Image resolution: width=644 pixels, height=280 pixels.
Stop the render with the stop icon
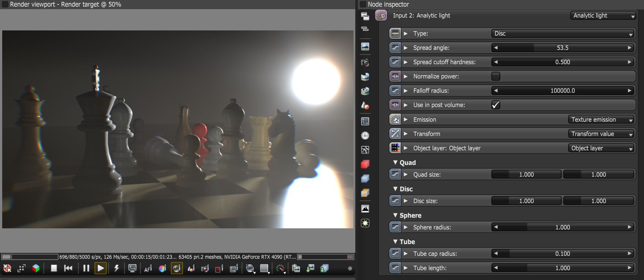click(54, 268)
